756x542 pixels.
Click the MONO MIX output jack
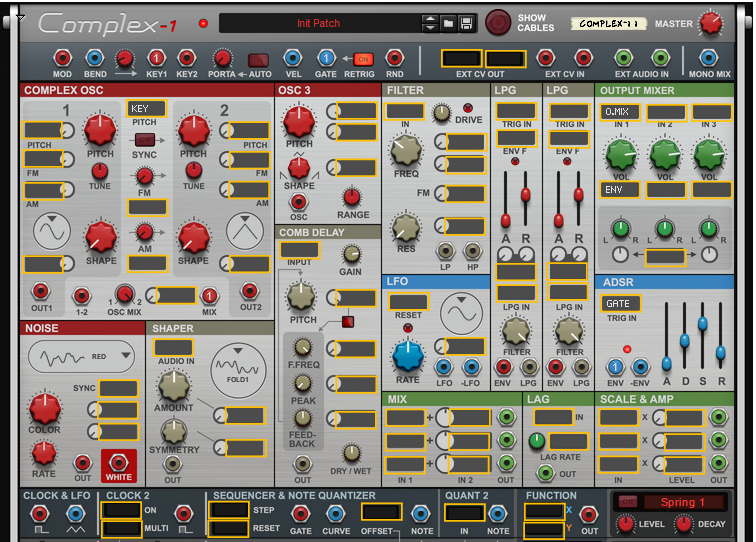pyautogui.click(x=708, y=58)
